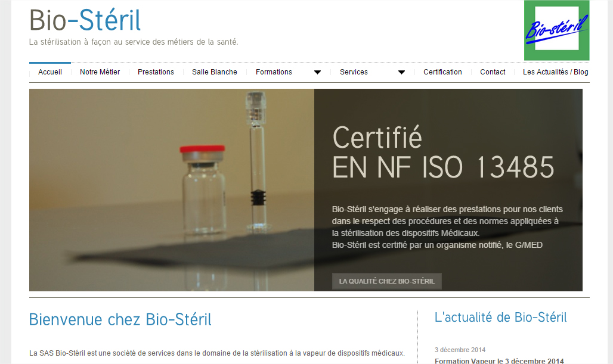613x364 pixels.
Task: Open the Contact page
Action: click(493, 72)
